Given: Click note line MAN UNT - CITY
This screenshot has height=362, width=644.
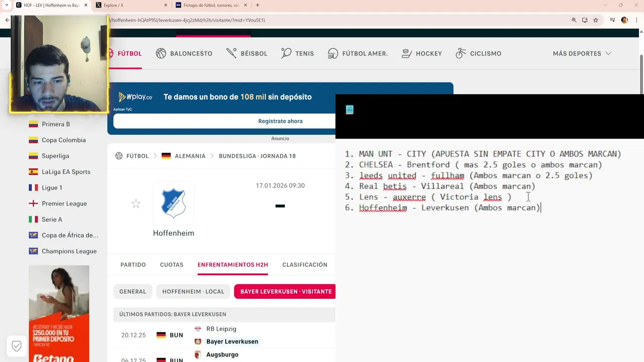Looking at the screenshot, I should tap(490, 154).
